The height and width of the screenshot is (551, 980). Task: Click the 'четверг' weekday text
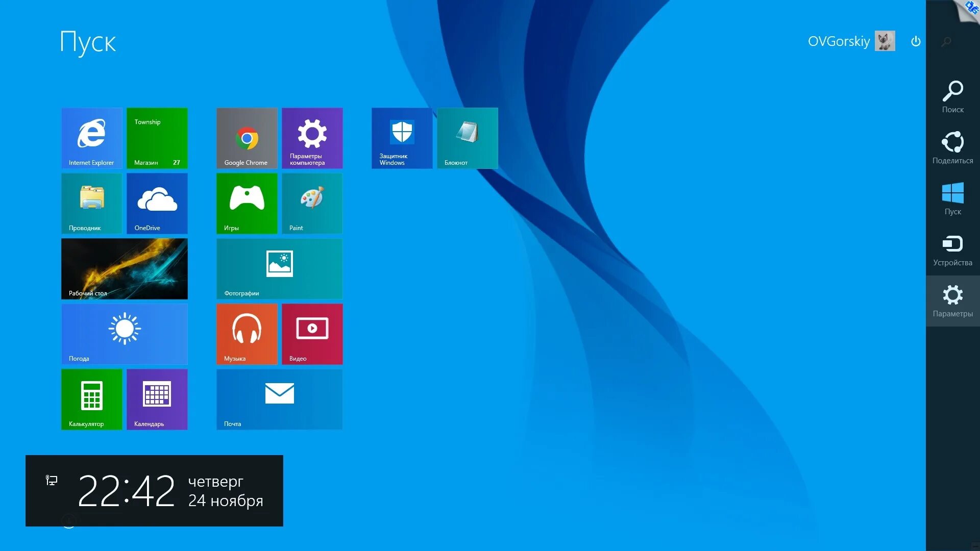point(216,481)
